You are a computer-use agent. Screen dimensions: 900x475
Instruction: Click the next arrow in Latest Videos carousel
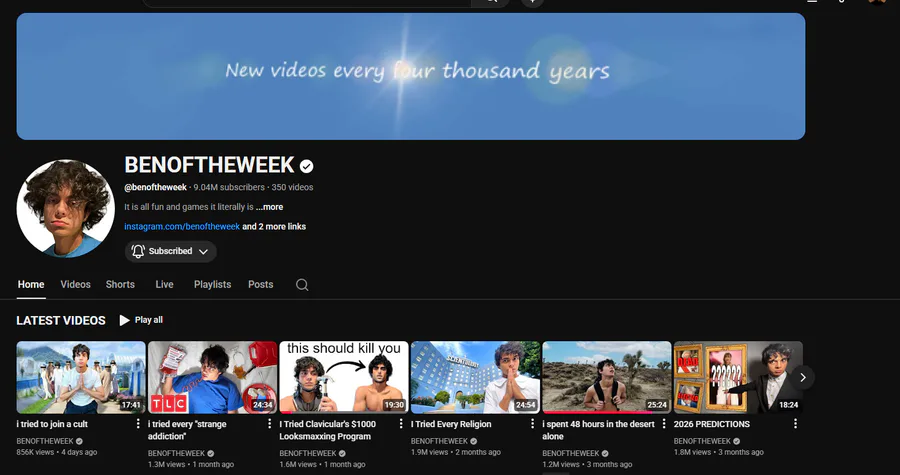(x=802, y=377)
